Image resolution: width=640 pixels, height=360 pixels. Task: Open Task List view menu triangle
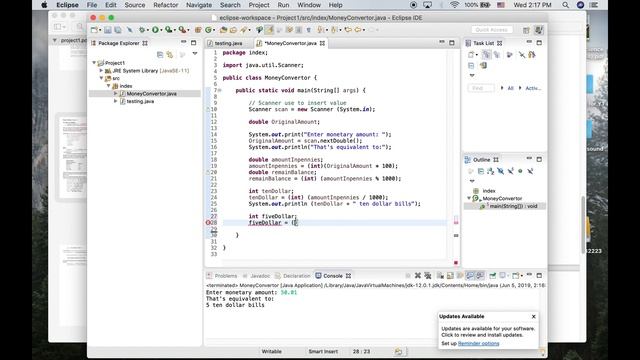[x=472, y=76]
